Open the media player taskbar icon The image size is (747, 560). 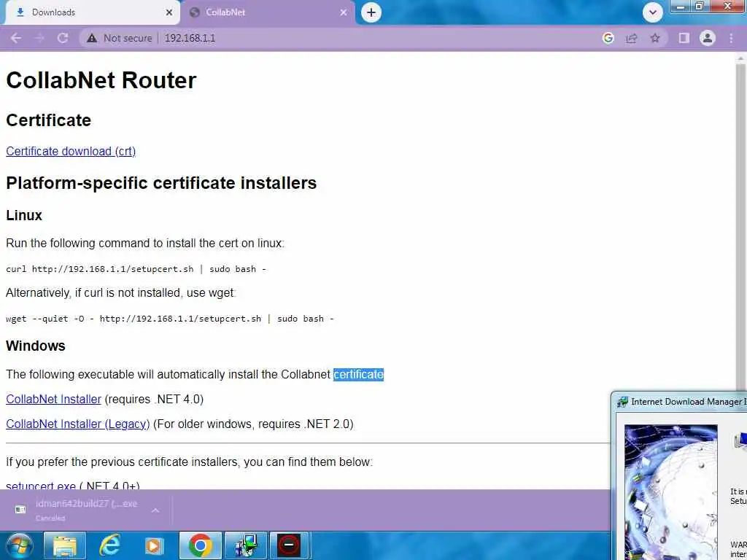(x=154, y=545)
